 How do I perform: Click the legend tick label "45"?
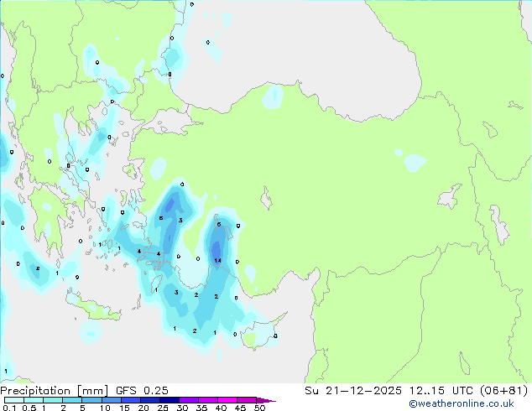(240, 408)
